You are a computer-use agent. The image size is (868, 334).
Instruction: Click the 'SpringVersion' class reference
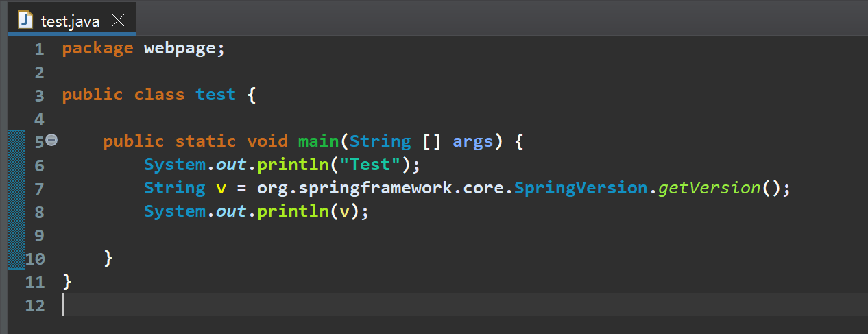(x=580, y=188)
